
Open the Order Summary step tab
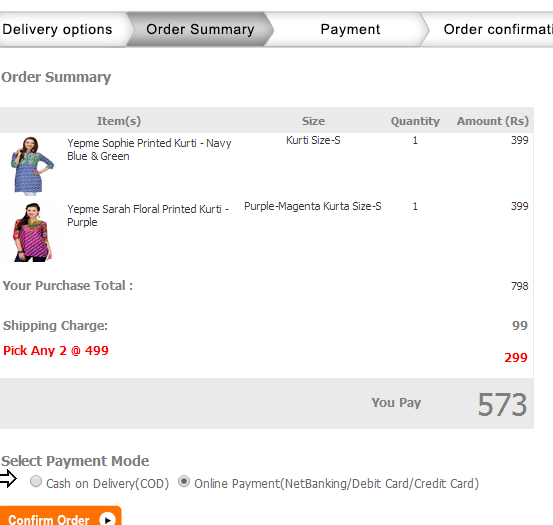click(x=200, y=30)
